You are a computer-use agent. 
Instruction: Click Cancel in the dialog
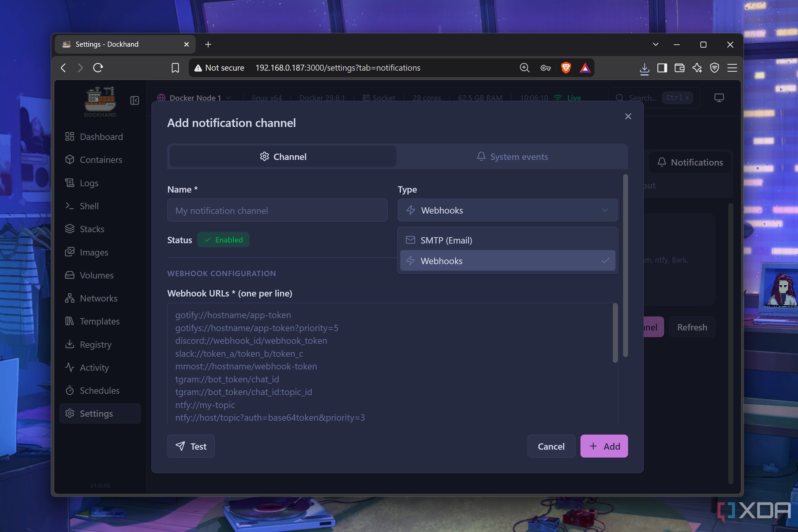pos(551,446)
